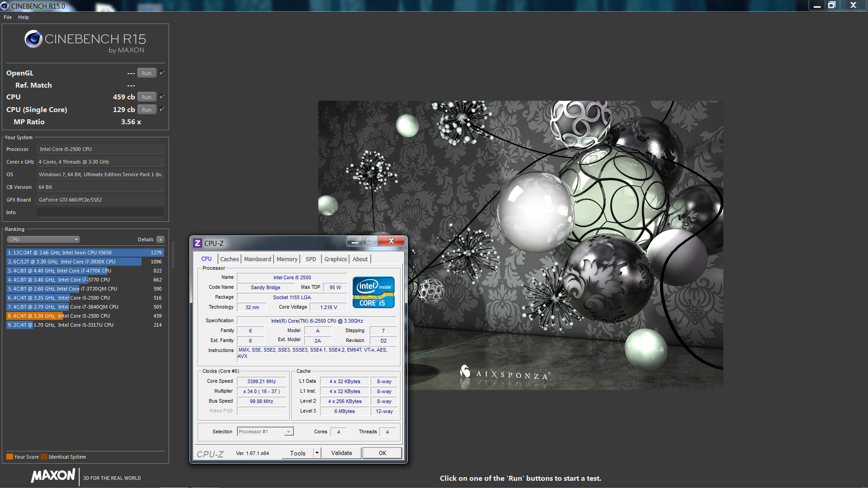The height and width of the screenshot is (488, 868).
Task: Select ranking row Core i5-3317U CPU
Action: (x=85, y=325)
